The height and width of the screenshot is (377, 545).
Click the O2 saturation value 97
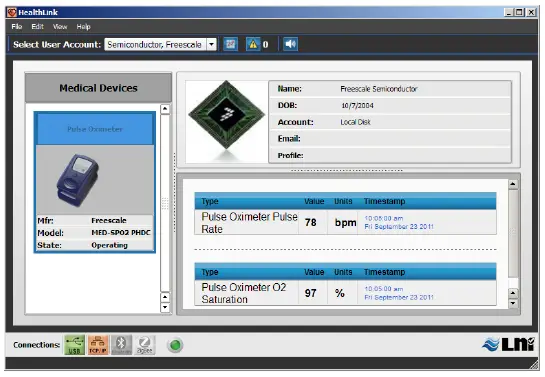click(x=311, y=293)
